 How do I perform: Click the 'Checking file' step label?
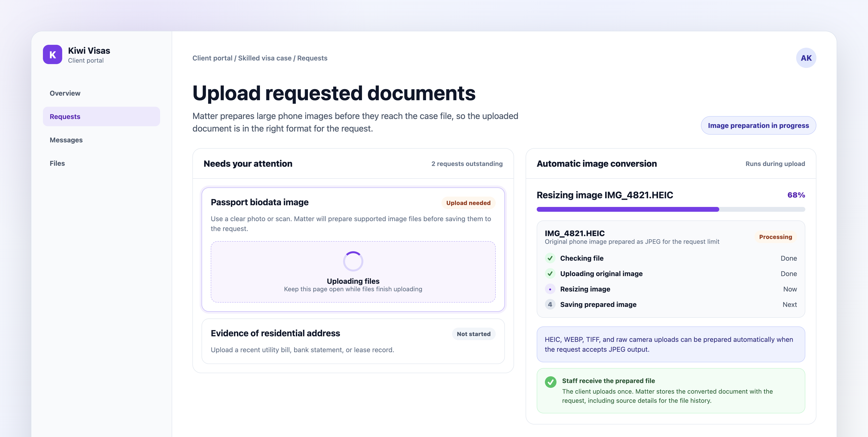click(x=582, y=258)
